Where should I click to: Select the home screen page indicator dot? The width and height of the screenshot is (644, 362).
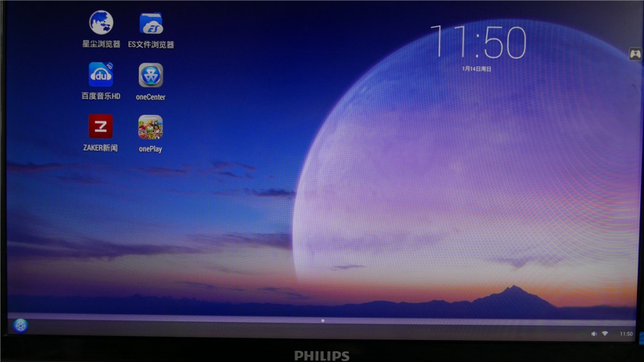(323, 321)
